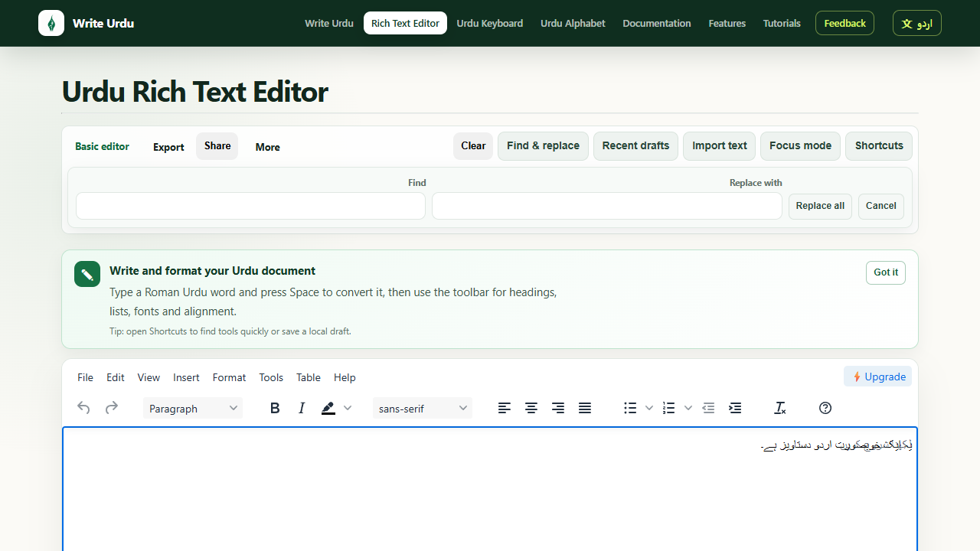
Task: Go to the Urdu Alphabet page
Action: click(x=573, y=23)
